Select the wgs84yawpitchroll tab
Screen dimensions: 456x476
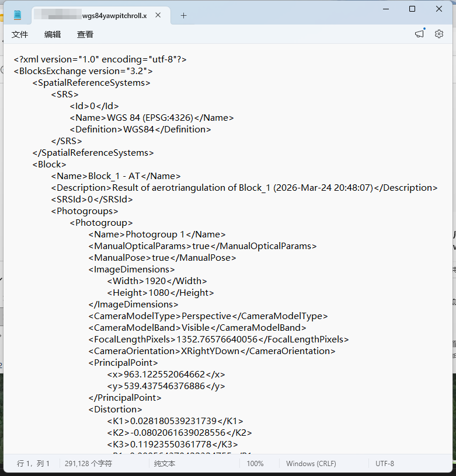pos(93,16)
